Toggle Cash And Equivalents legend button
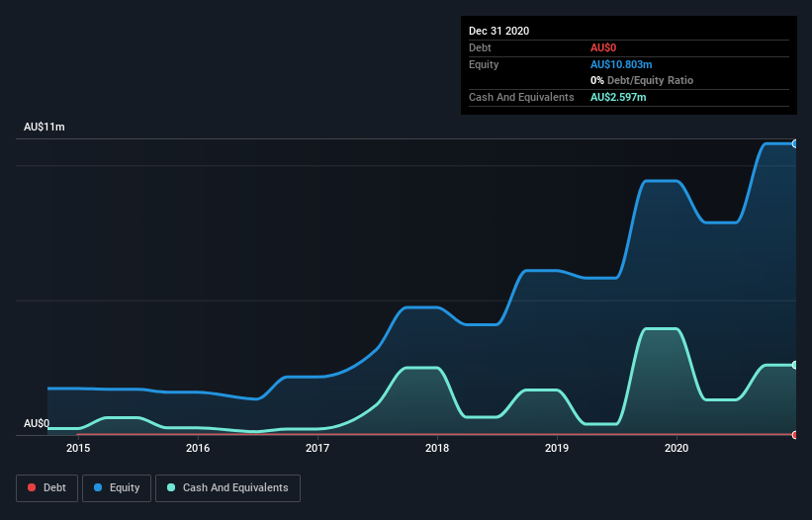This screenshot has height=520, width=812. click(227, 488)
